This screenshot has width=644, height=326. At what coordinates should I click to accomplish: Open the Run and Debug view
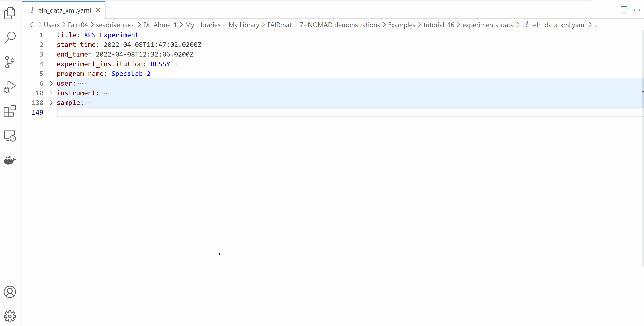click(x=10, y=87)
